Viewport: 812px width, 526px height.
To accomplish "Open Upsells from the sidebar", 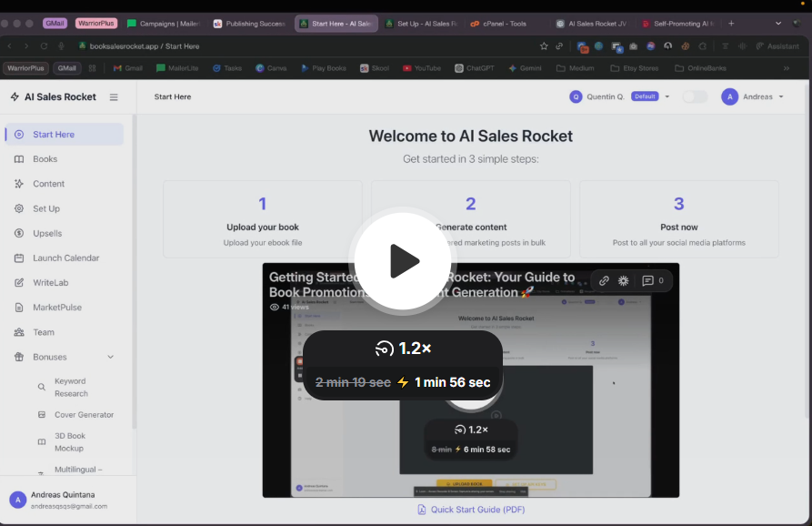I will tap(47, 233).
